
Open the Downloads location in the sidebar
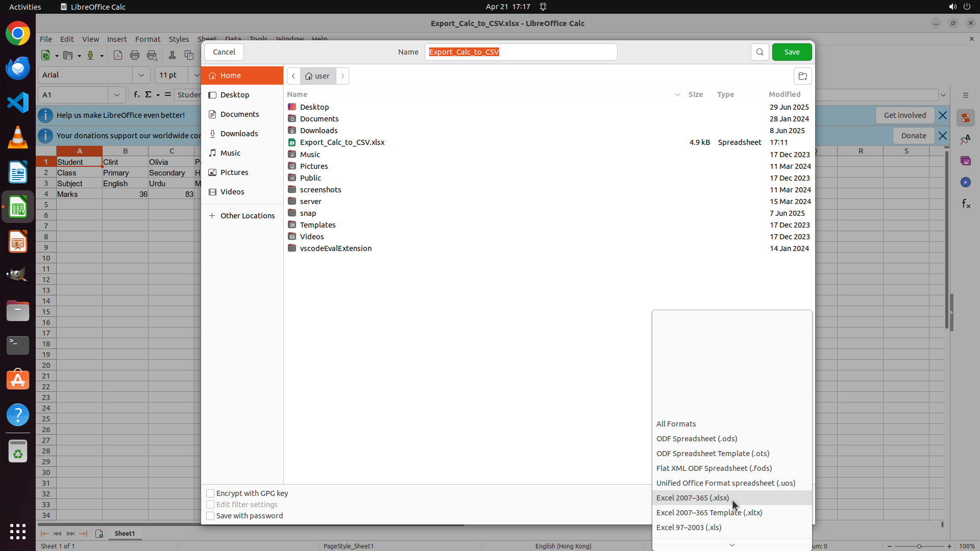(239, 134)
